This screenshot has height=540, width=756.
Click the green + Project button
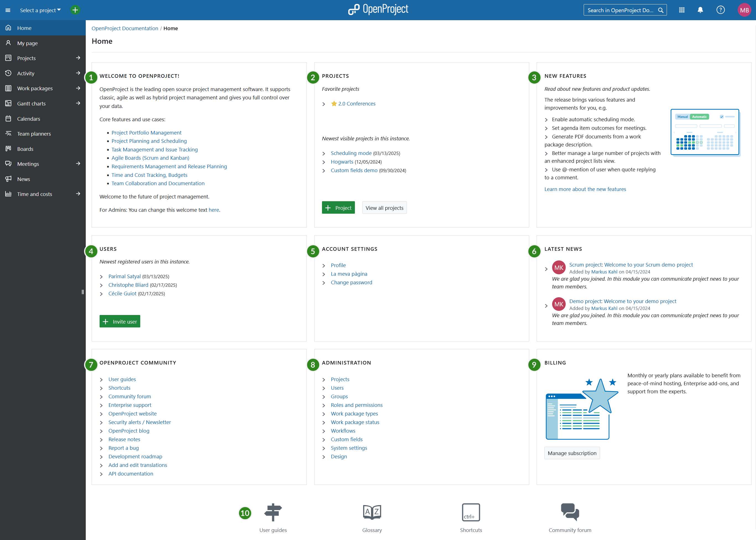(x=338, y=208)
